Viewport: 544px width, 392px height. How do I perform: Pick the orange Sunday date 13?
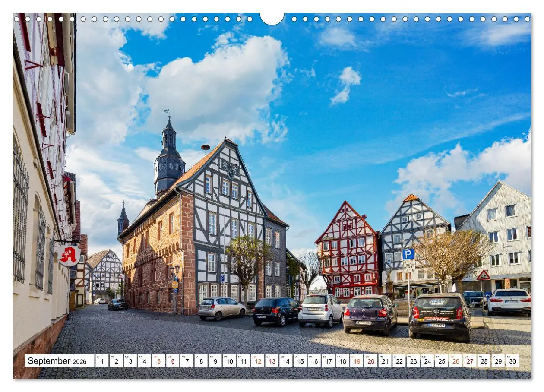click(x=272, y=361)
